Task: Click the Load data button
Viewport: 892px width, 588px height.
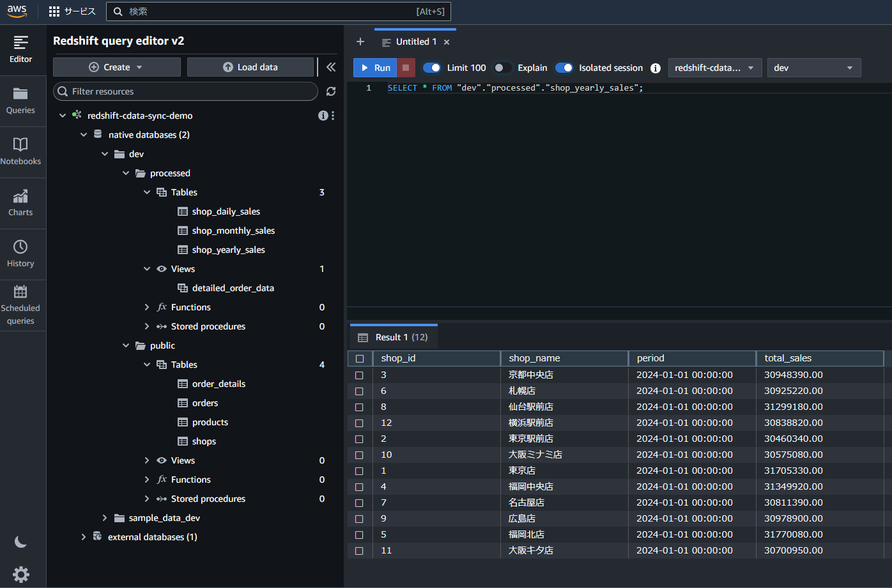Action: click(251, 67)
